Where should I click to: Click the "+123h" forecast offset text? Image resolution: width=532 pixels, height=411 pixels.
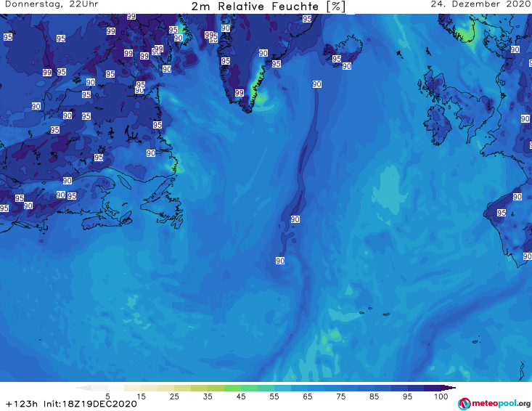(x=22, y=404)
